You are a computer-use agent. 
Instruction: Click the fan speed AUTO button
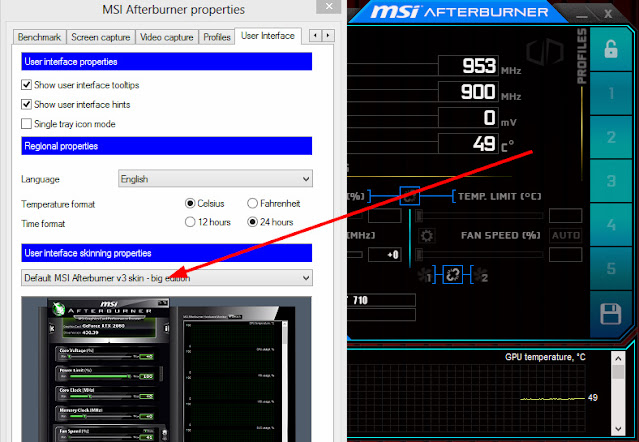[x=566, y=235]
